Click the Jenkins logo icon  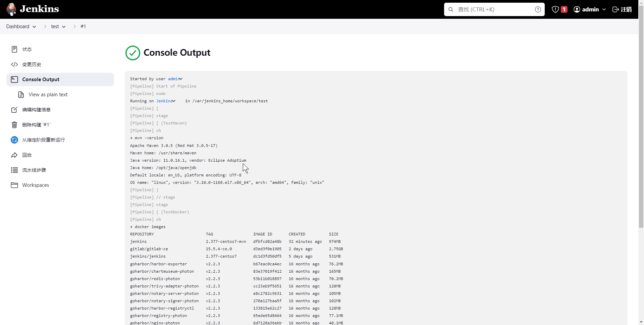click(11, 9)
